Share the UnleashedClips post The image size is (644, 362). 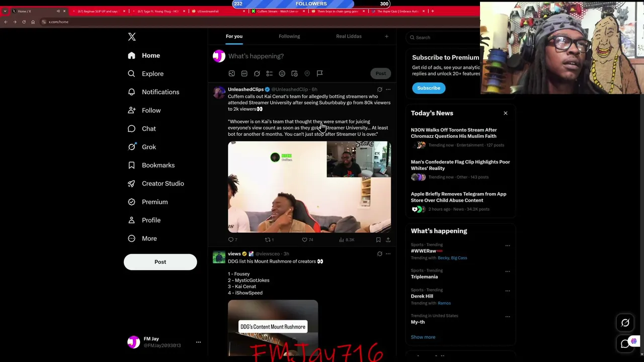[x=388, y=240]
